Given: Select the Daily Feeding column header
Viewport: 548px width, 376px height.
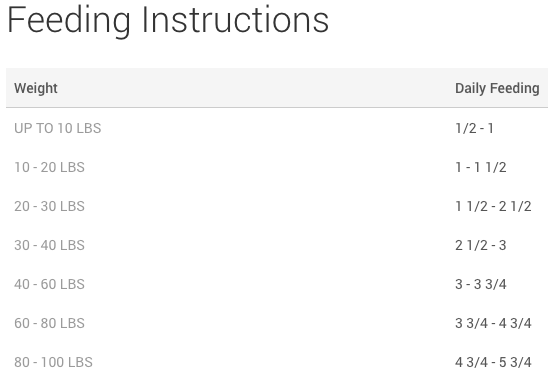Looking at the screenshot, I should 497,88.
